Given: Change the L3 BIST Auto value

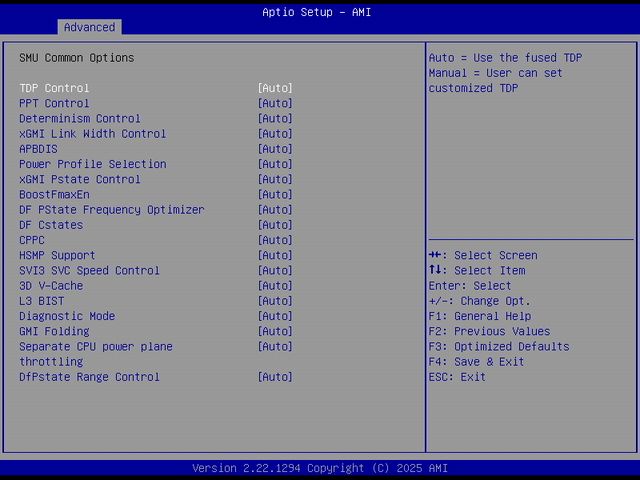Looking at the screenshot, I should coord(275,301).
